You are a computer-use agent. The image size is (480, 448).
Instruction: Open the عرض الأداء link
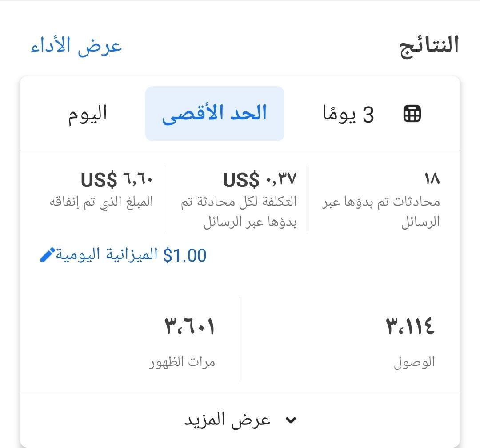pos(76,46)
